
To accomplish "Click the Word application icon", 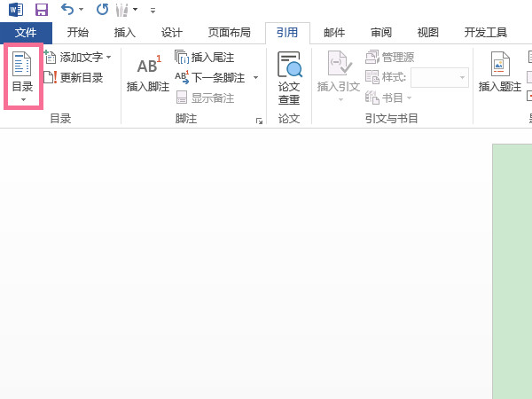I will [16, 10].
